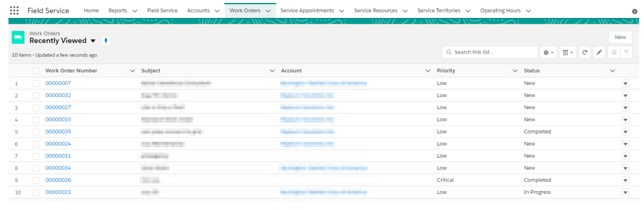Expand Service Appointments tab dropdown arrow
Image resolution: width=644 pixels, height=210 pixels.
[x=341, y=11]
